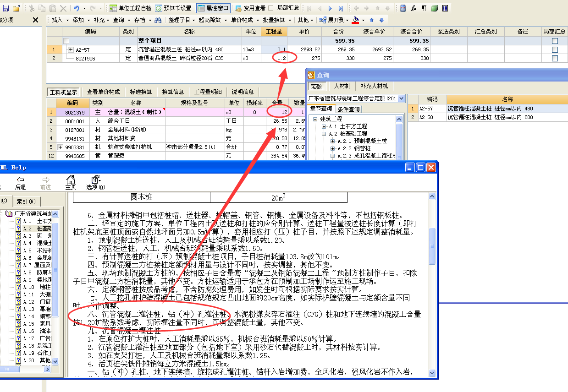Screen dimensions: 568x392
Task: Click the undo arrow icon
Action: click(x=76, y=8)
